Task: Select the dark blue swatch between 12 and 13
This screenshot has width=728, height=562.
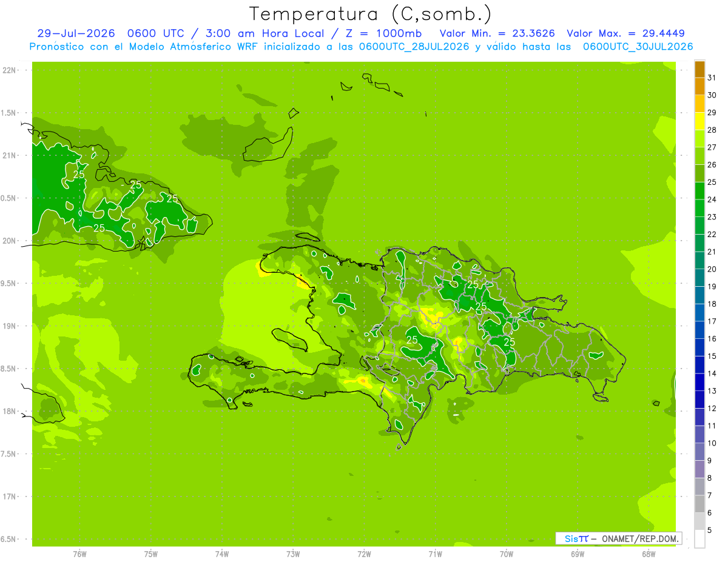Action: [x=699, y=400]
